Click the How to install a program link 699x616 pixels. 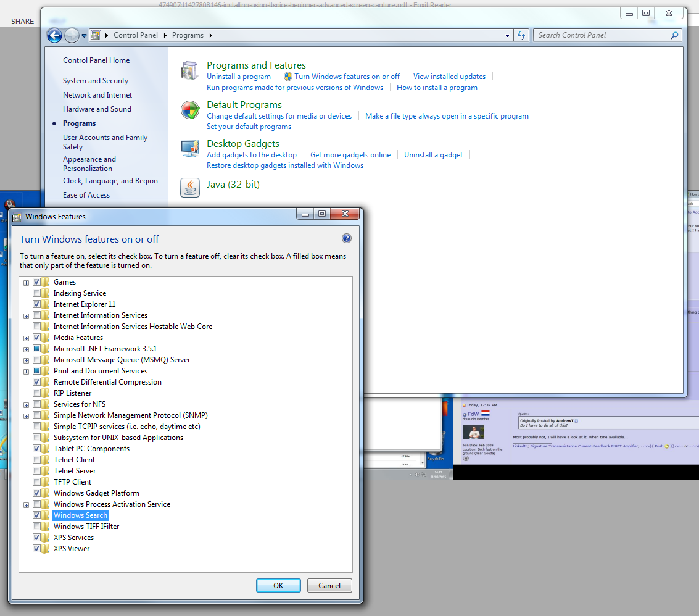click(437, 88)
